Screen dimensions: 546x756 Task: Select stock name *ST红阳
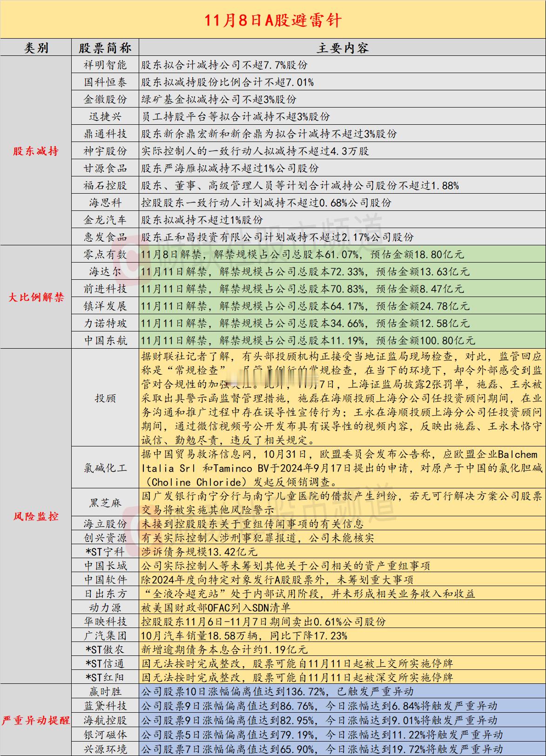pos(105,677)
